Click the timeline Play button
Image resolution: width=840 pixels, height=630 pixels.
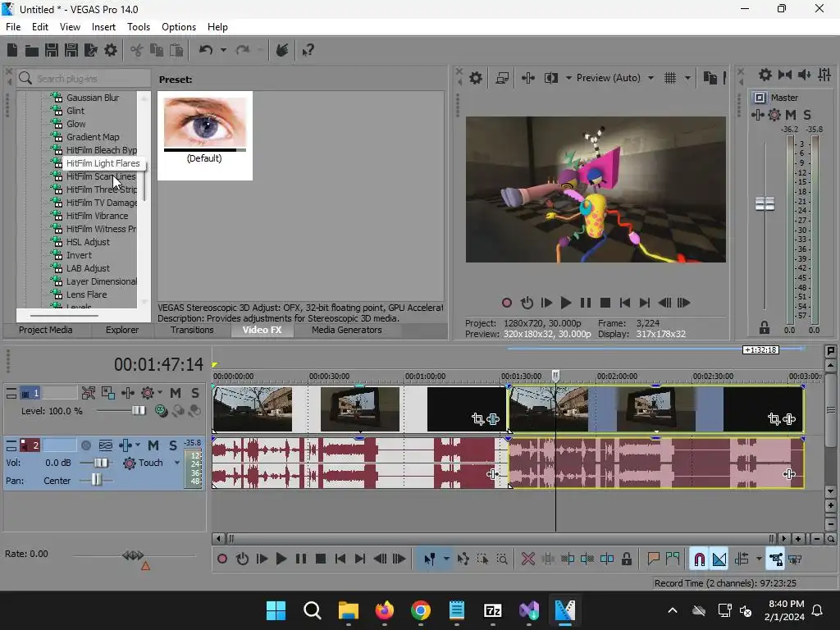click(x=281, y=559)
